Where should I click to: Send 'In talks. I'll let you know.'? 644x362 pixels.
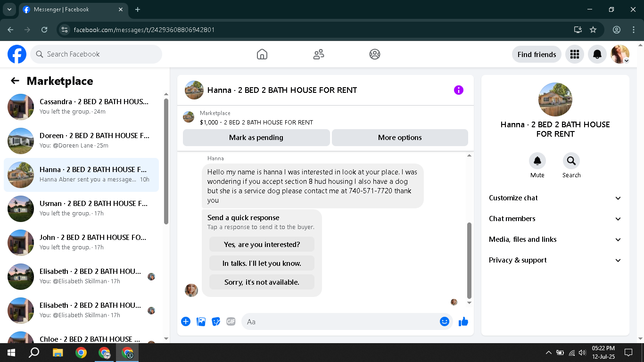(x=262, y=263)
